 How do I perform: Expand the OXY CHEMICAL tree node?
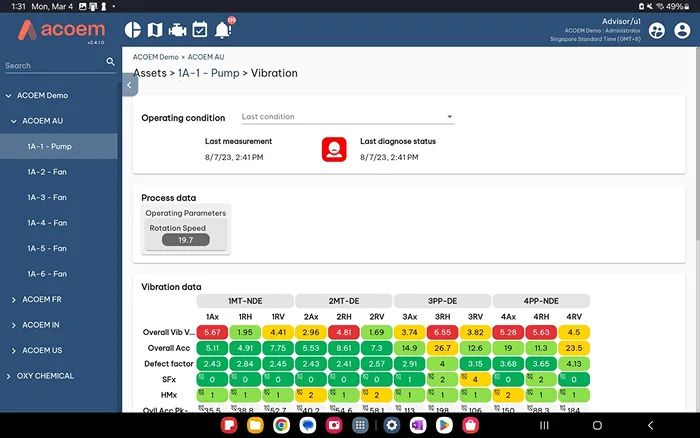[x=8, y=376]
